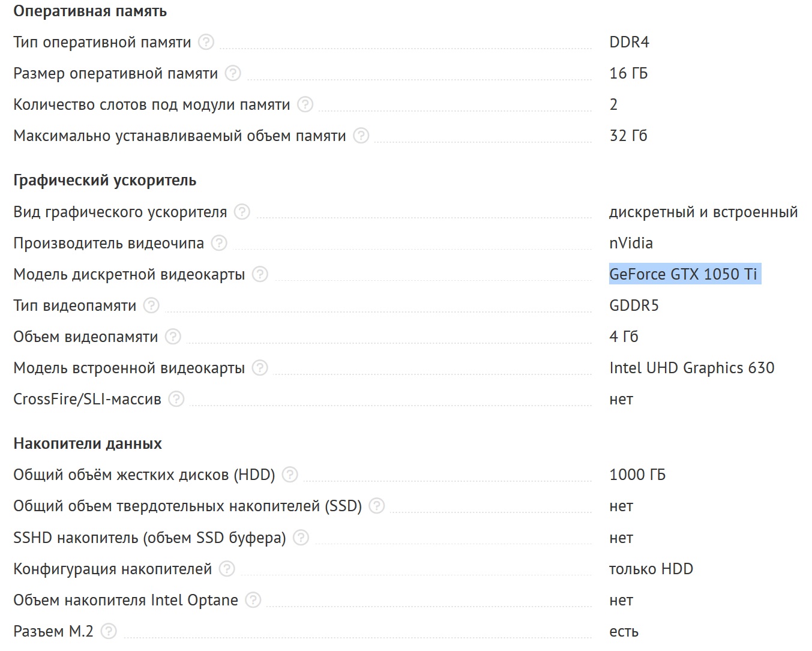Show tooltip for Общий объём жестких дисков (HDD)
812x651 pixels.
pyautogui.click(x=290, y=475)
